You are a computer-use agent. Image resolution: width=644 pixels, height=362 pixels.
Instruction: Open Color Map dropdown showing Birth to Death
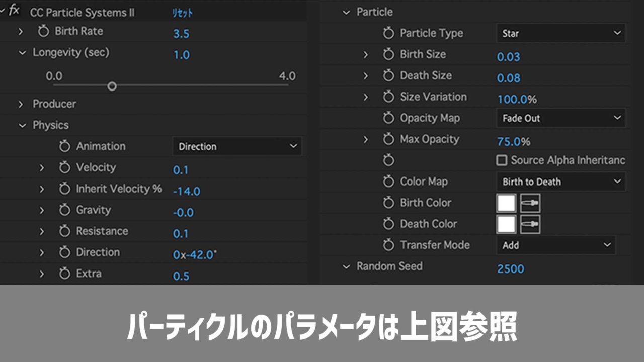(561, 182)
